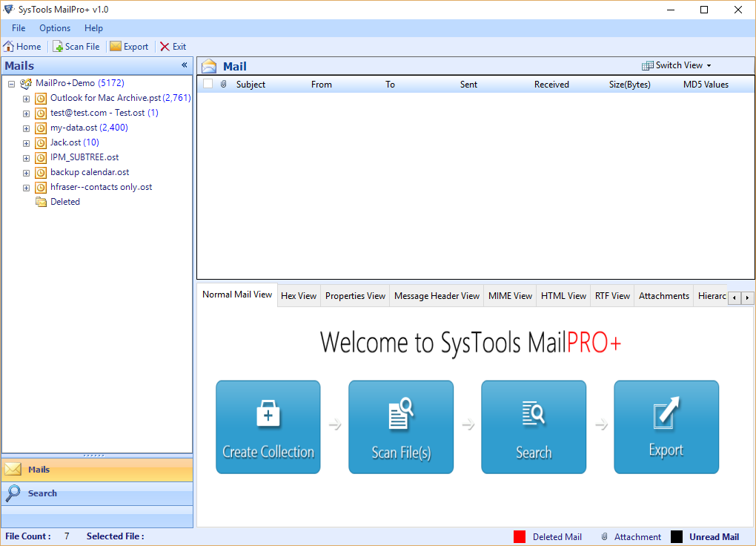Sort by the Sent column header

(x=468, y=84)
